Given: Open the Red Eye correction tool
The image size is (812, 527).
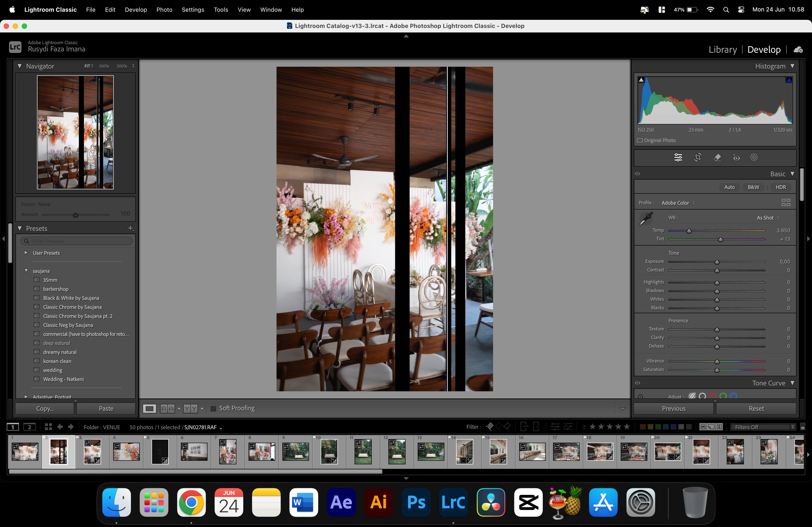Looking at the screenshot, I should point(736,157).
